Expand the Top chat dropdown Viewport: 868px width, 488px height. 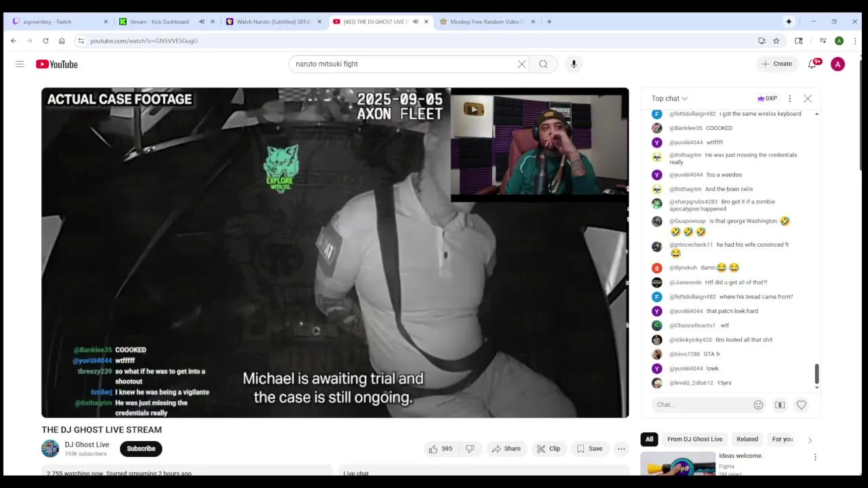669,98
